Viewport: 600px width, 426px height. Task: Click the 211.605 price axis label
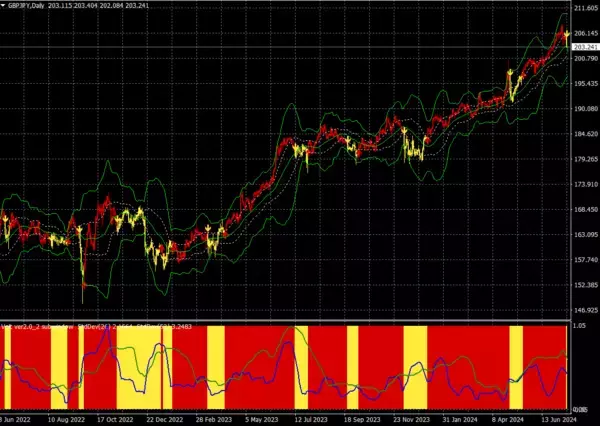pyautogui.click(x=585, y=8)
